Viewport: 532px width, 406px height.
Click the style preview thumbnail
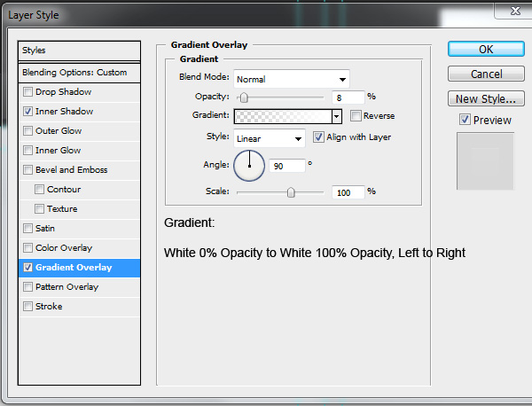[485, 161]
